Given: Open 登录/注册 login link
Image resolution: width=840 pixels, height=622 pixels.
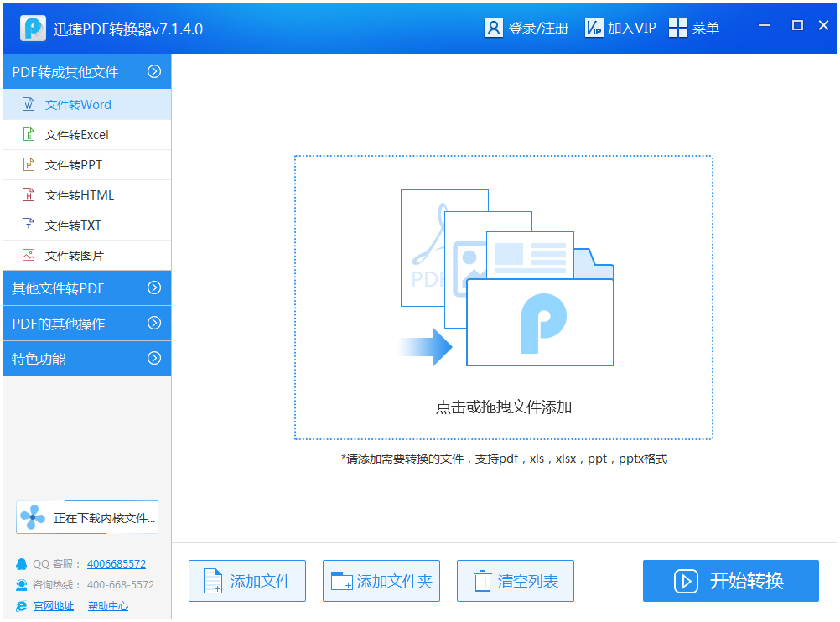Looking at the screenshot, I should (538, 28).
